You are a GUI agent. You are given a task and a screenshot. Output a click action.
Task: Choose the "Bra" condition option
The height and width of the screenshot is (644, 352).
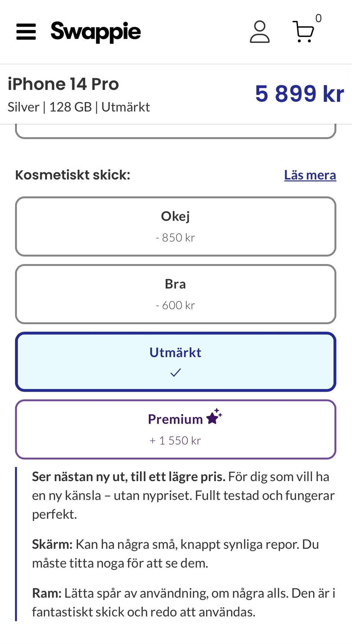point(176,294)
